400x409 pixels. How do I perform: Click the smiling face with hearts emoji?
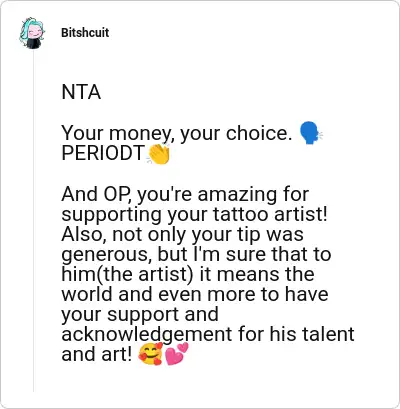151,354
